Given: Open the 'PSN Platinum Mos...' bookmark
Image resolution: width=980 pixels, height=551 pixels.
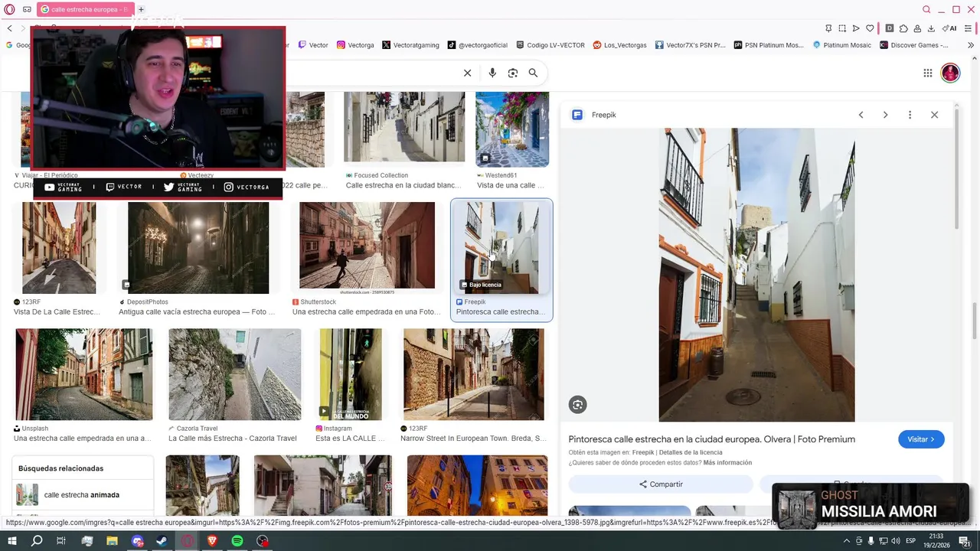Looking at the screenshot, I should (768, 45).
